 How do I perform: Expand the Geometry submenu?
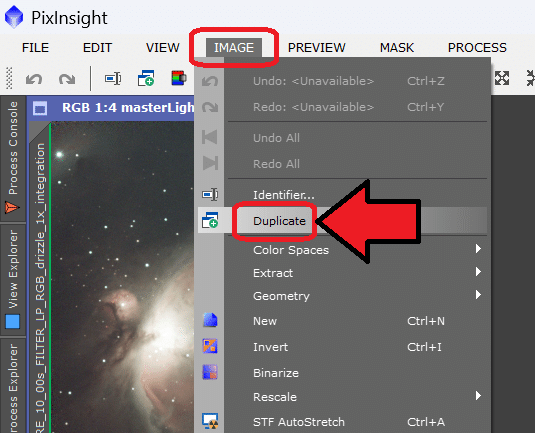pos(342,295)
